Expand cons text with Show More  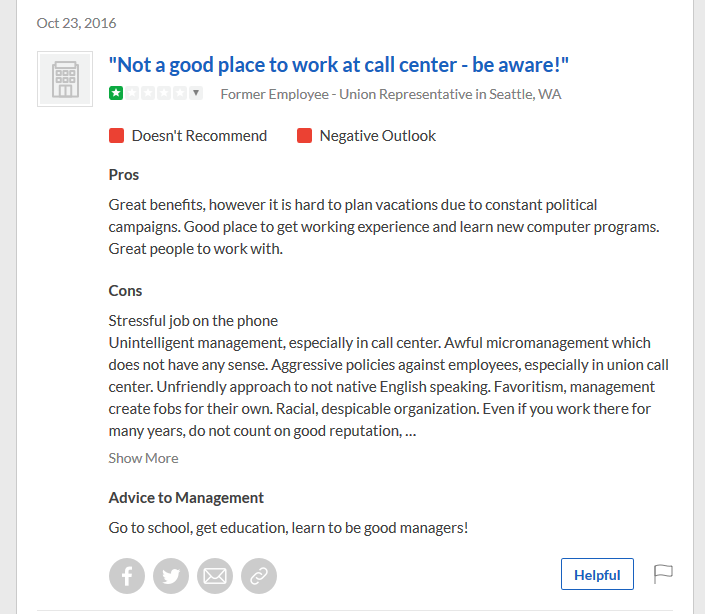(143, 458)
